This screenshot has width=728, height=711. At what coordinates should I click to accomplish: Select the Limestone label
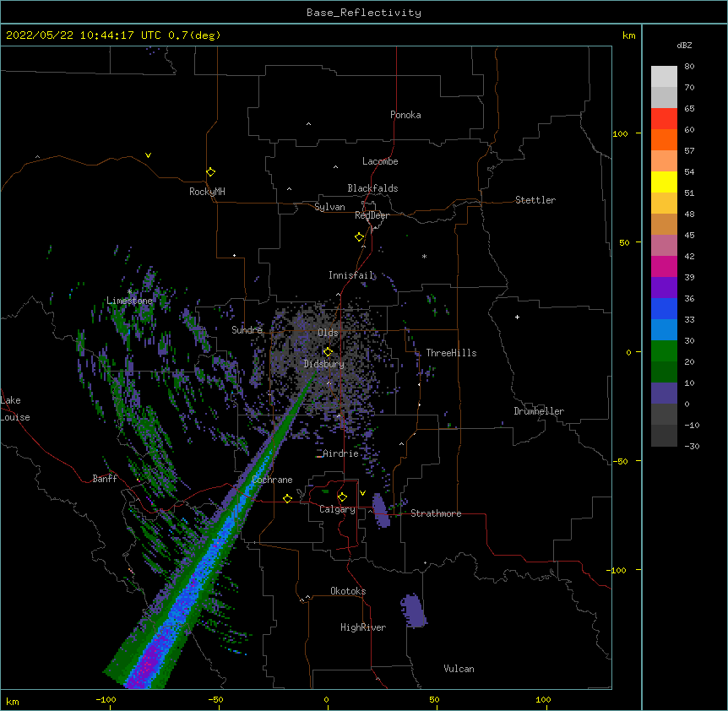tap(129, 301)
